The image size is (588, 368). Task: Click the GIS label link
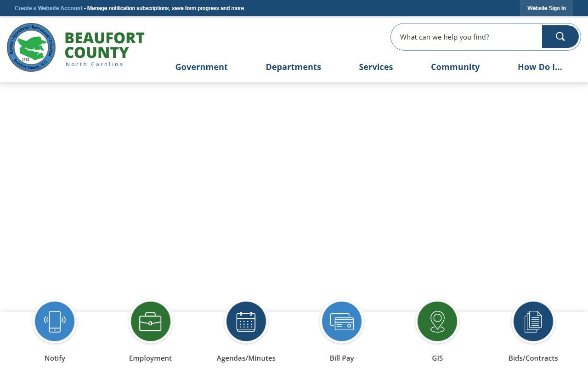(x=437, y=358)
